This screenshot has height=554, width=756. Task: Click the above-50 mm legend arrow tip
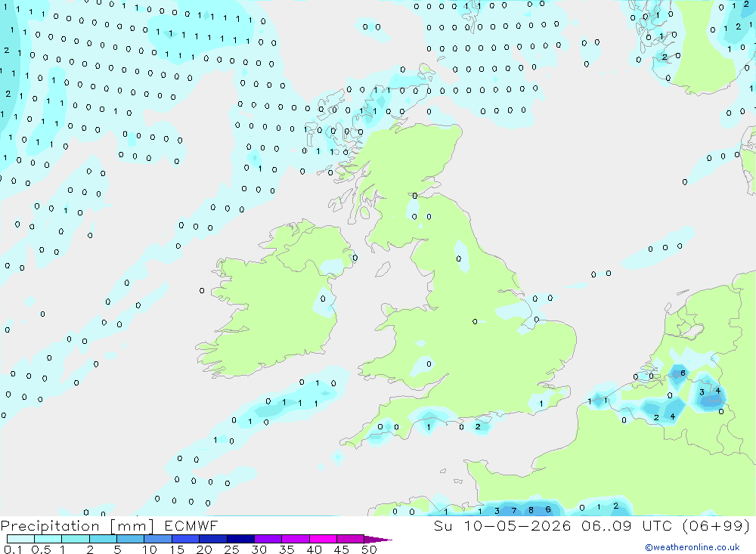click(377, 540)
